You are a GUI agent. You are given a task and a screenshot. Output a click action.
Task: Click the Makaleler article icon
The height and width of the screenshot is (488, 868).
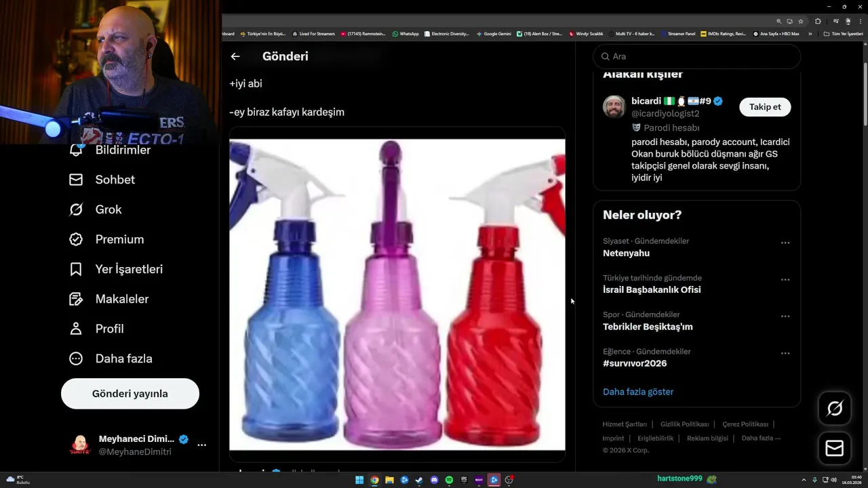coord(76,299)
